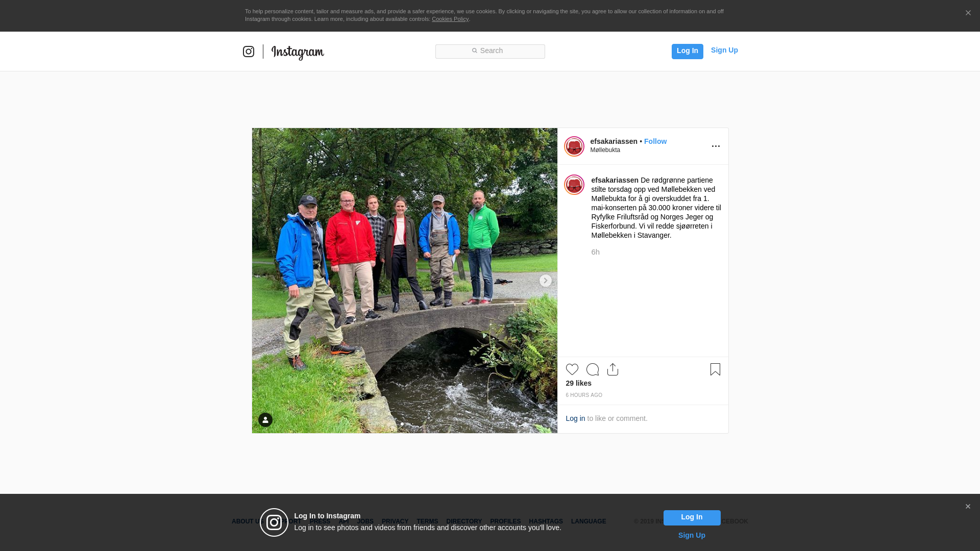Save the post with bookmark icon

715,369
